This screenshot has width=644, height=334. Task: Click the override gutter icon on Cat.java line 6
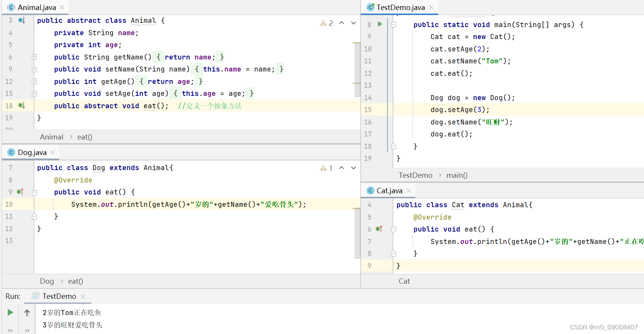tap(379, 229)
